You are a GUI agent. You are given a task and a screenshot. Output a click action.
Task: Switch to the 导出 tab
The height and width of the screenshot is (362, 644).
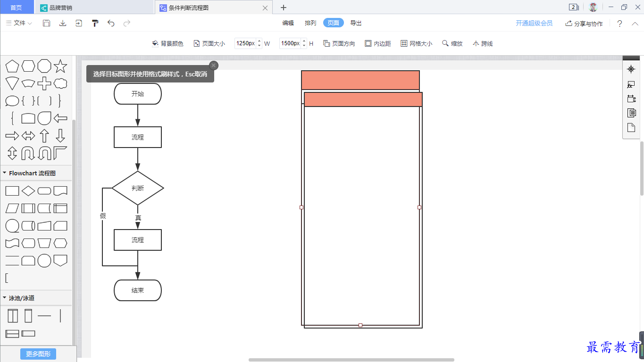[356, 23]
